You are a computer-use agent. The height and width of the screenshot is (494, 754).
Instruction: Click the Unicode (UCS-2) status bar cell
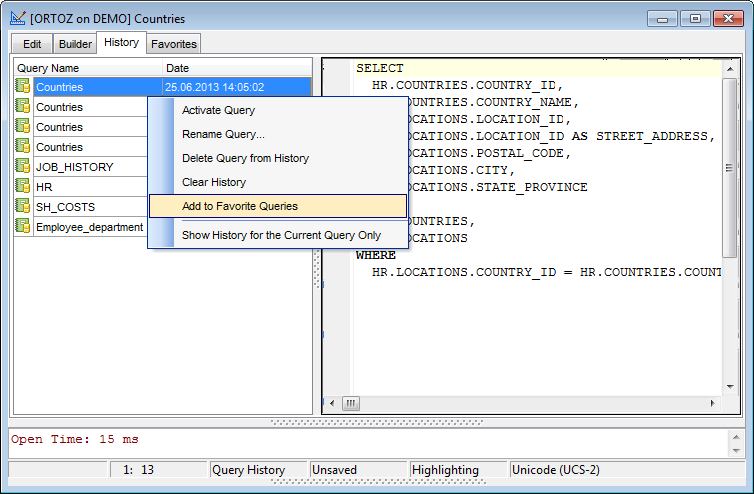pos(627,469)
